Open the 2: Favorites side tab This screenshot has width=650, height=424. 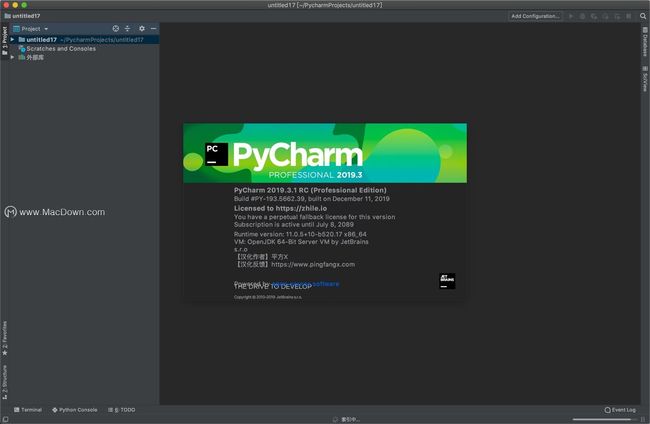pos(5,338)
